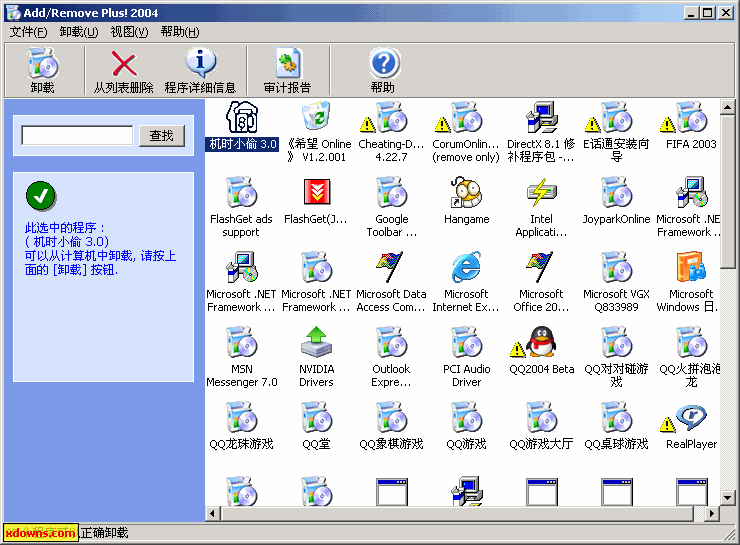Select Outlook Expre... icon
The image size is (740, 545).
point(392,342)
